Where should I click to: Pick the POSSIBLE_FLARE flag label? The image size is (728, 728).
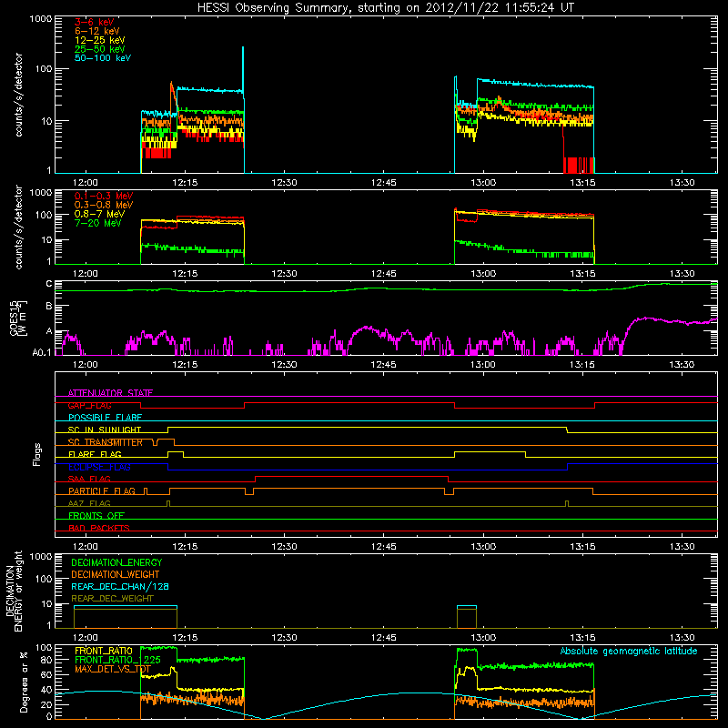(105, 418)
